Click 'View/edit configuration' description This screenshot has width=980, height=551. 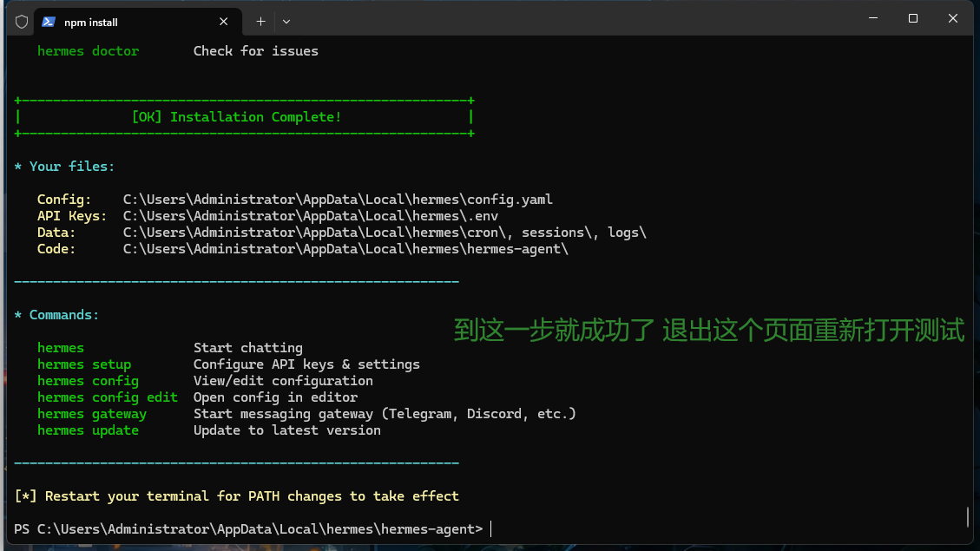tap(283, 381)
